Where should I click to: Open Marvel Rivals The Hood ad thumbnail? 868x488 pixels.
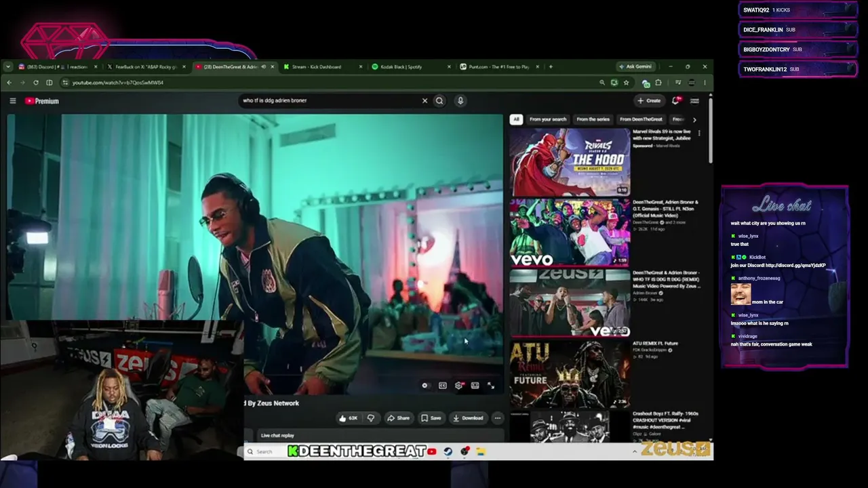point(570,162)
